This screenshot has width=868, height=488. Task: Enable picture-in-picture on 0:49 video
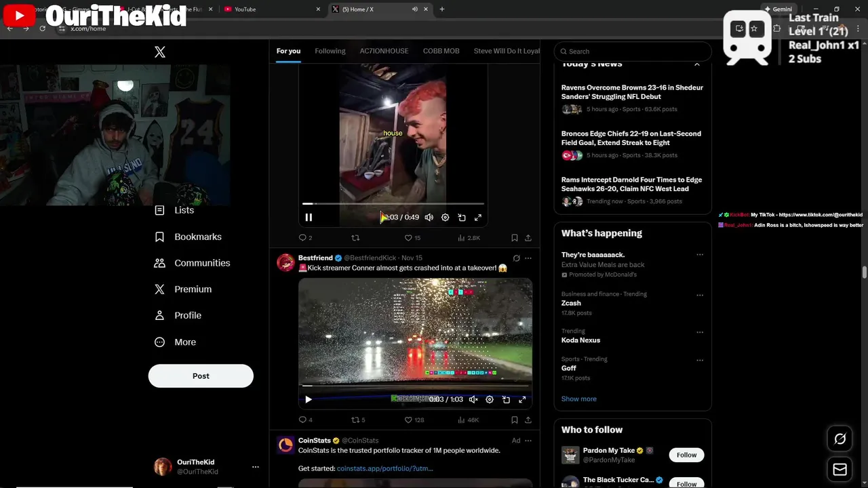point(462,218)
